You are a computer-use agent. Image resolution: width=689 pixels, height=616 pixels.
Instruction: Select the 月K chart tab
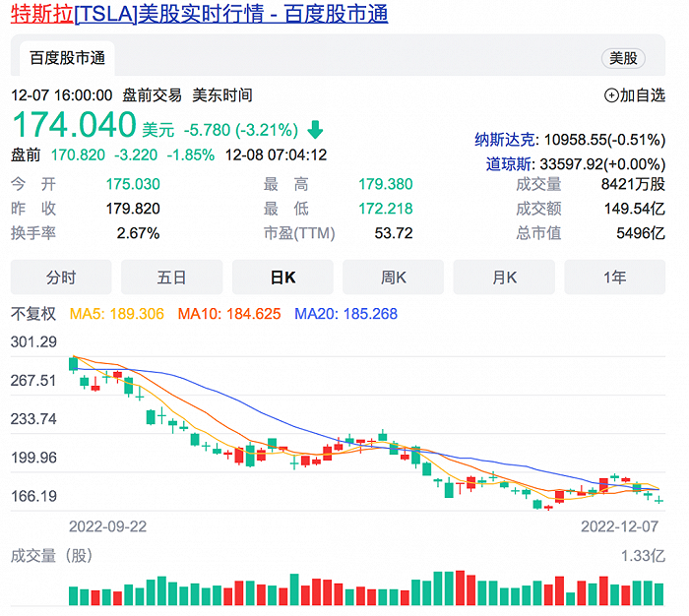504,277
